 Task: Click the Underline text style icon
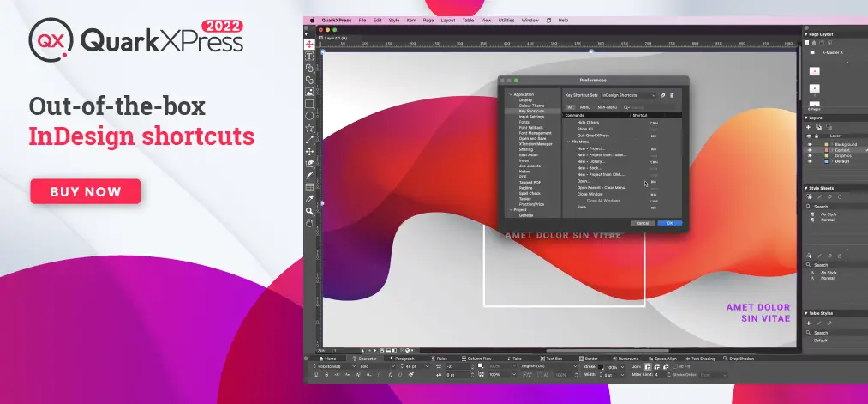[x=316, y=375]
